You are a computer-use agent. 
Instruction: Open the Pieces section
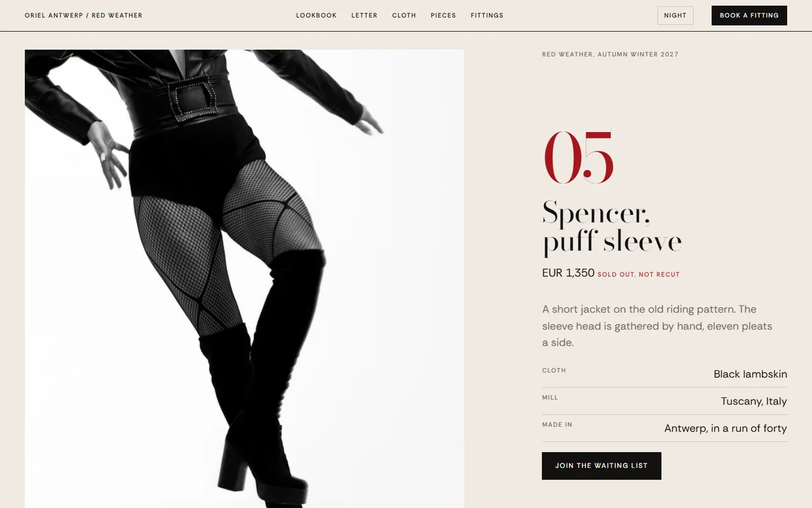[x=443, y=15]
